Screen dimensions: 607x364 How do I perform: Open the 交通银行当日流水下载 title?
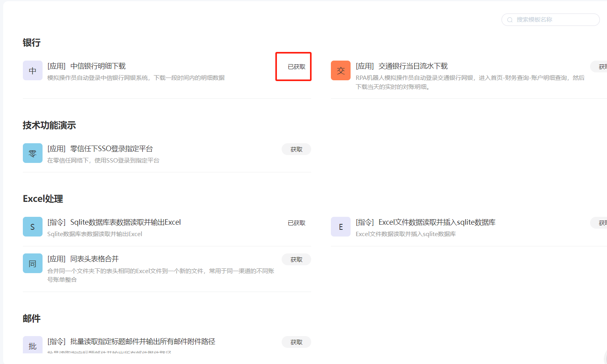(x=413, y=66)
